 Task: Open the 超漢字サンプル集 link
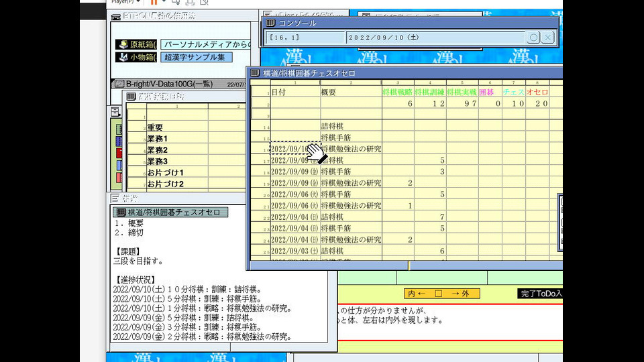[197, 57]
